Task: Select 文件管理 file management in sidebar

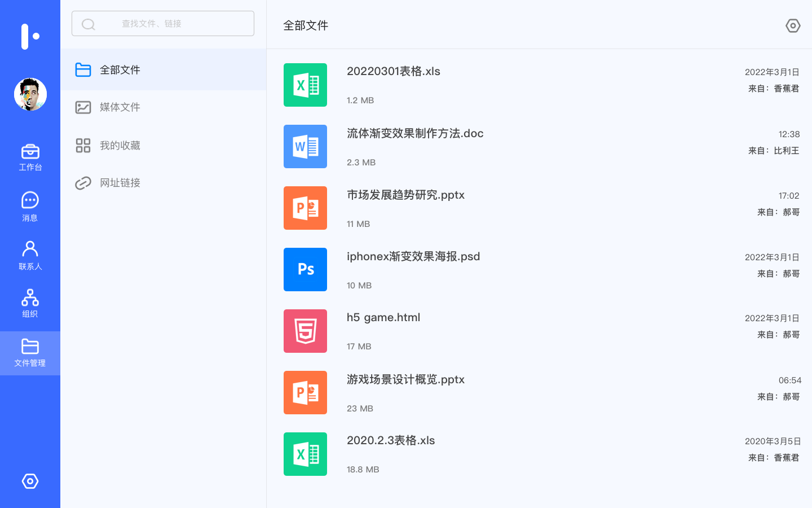Action: click(x=30, y=353)
